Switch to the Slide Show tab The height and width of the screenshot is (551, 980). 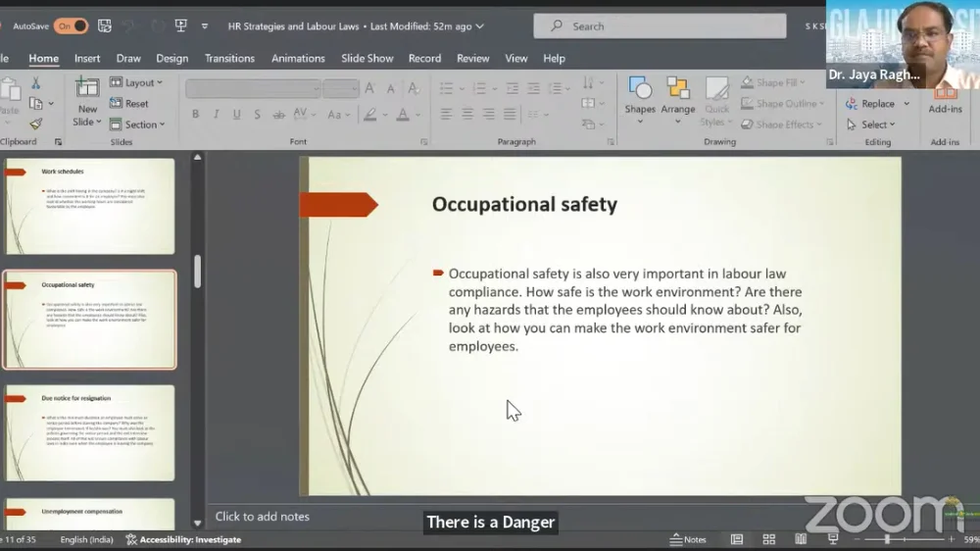(367, 59)
